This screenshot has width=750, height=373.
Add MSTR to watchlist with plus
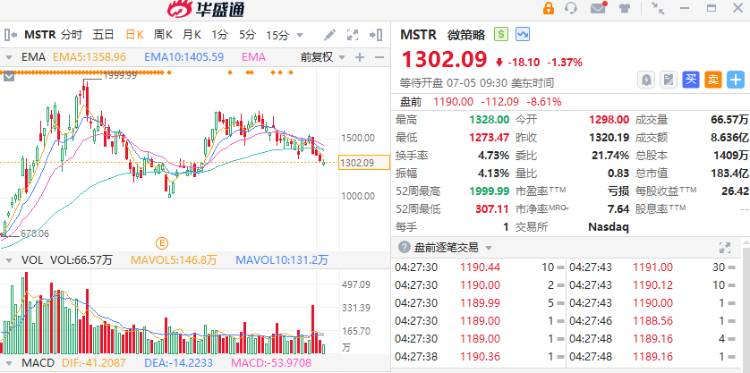[736, 80]
